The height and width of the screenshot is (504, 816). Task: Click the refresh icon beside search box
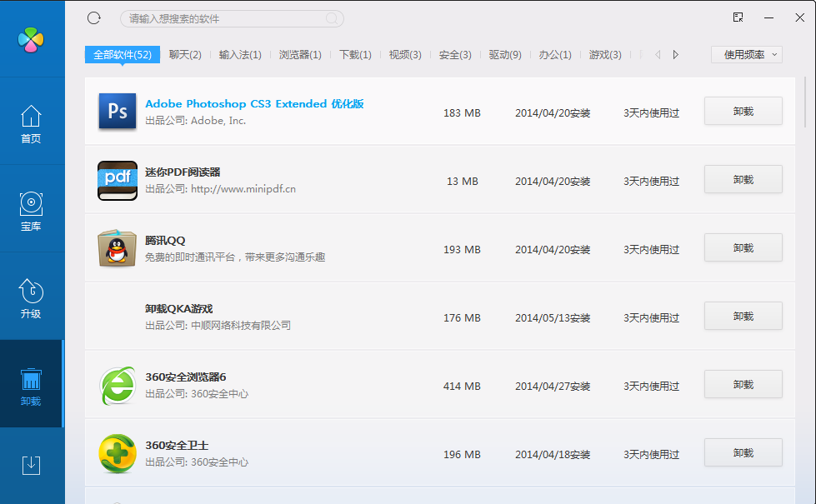click(x=93, y=18)
